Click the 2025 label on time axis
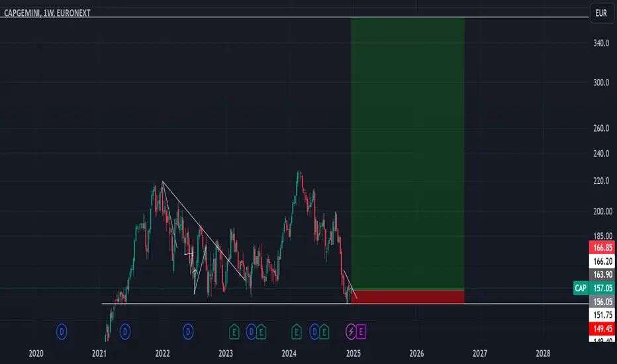Screen dimensions: 617x364 [x=354, y=353]
